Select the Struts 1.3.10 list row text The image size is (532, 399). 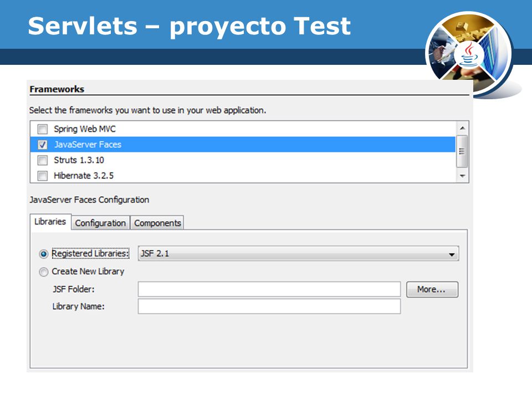click(x=79, y=160)
